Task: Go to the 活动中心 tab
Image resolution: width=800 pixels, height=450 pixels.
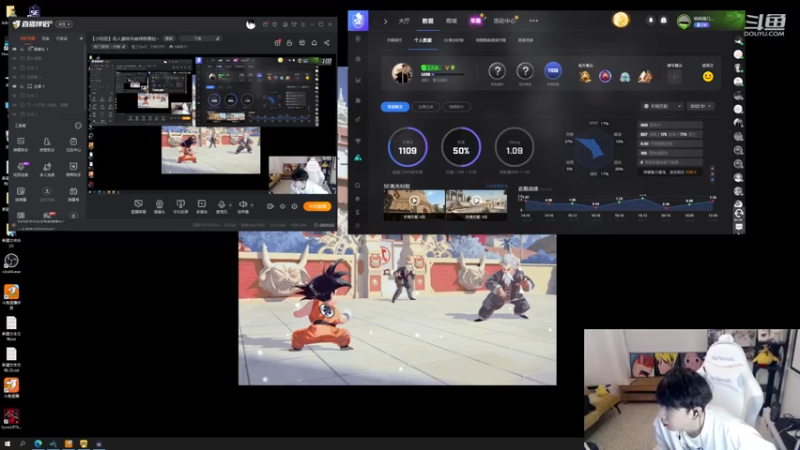Action: [x=504, y=21]
